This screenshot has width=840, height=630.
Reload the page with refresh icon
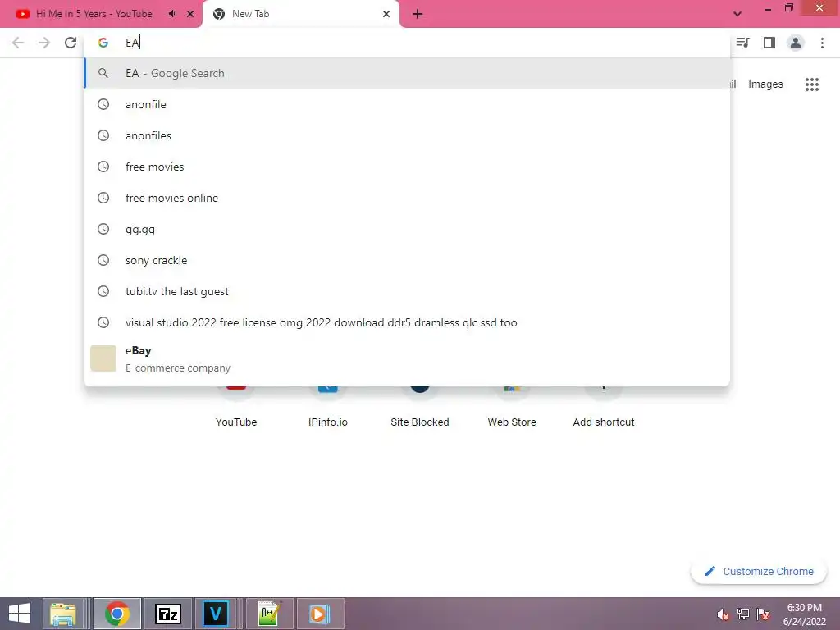click(x=71, y=43)
